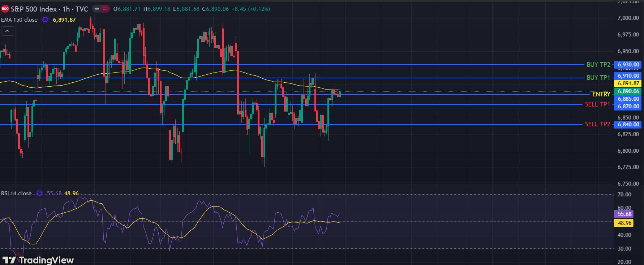Open the TradingView logo
This screenshot has height=265, width=644.
click(x=38, y=260)
